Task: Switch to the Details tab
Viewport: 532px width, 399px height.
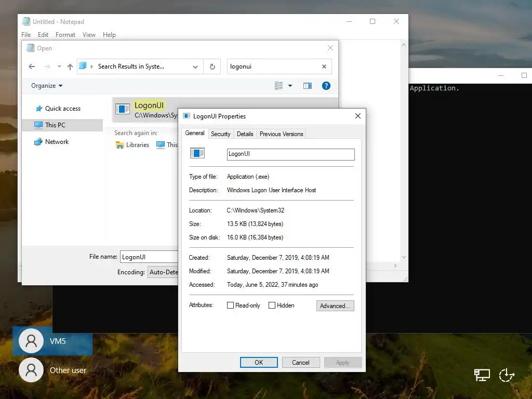Action: click(245, 134)
